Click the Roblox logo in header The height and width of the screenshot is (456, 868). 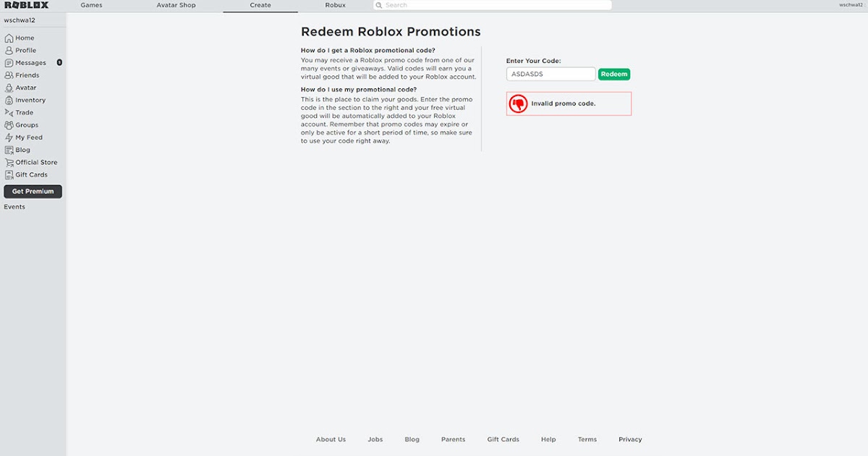coord(27,5)
